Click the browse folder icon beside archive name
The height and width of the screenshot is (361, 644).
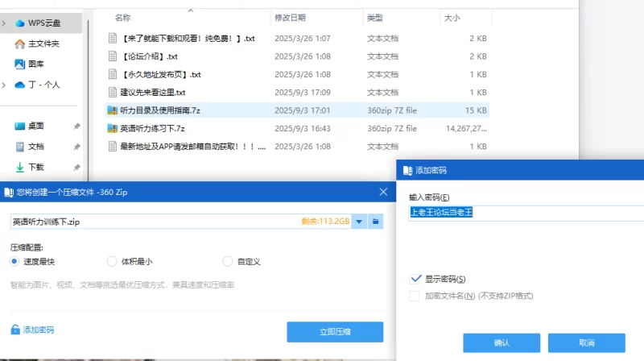(375, 222)
